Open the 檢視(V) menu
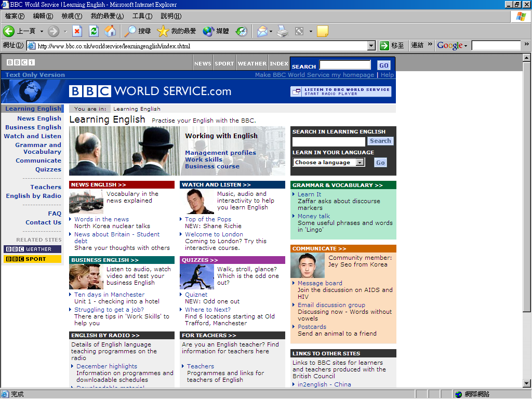The image size is (532, 399). point(72,16)
